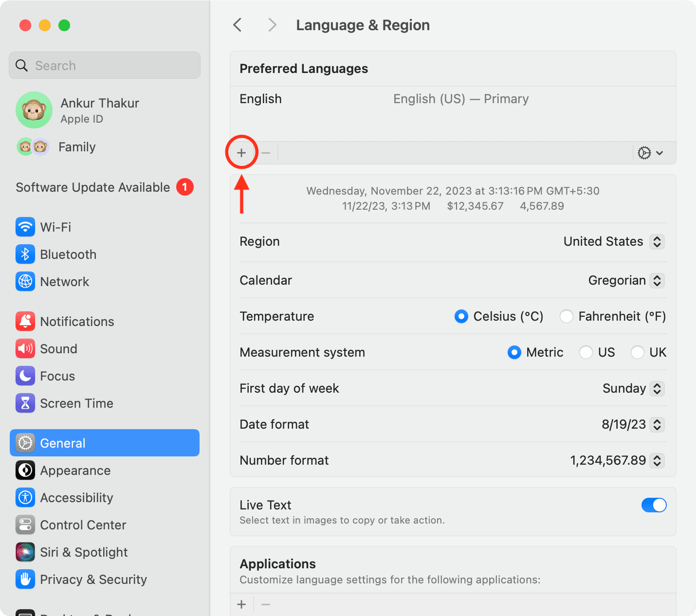
Task: Change First day of week from Sunday
Action: click(657, 388)
